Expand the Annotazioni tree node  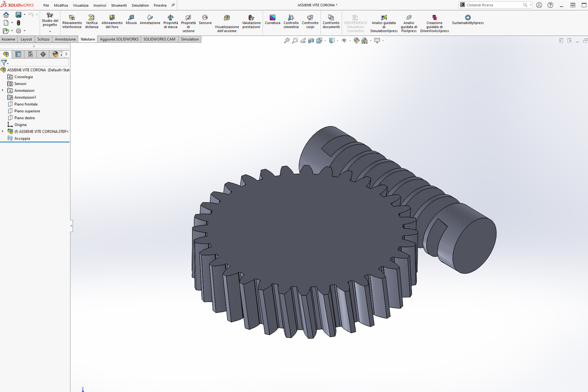3,90
